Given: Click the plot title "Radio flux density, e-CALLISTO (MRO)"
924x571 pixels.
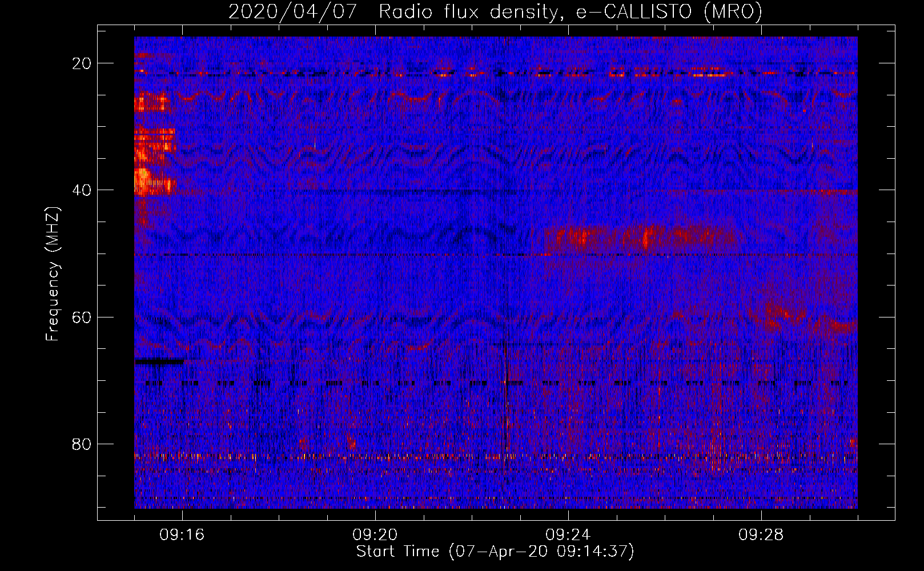Looking at the screenshot, I should (x=570, y=12).
